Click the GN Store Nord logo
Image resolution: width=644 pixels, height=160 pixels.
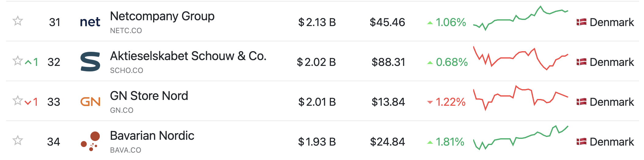(x=90, y=101)
